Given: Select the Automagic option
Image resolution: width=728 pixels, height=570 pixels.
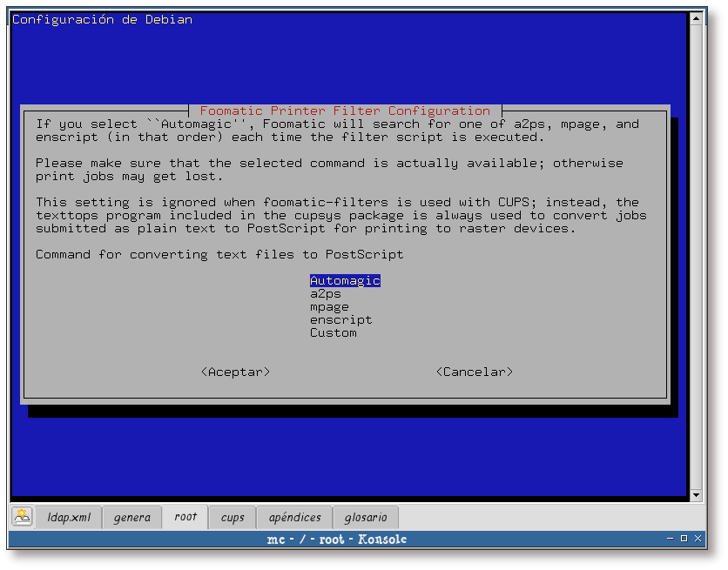Looking at the screenshot, I should pyautogui.click(x=344, y=280).
